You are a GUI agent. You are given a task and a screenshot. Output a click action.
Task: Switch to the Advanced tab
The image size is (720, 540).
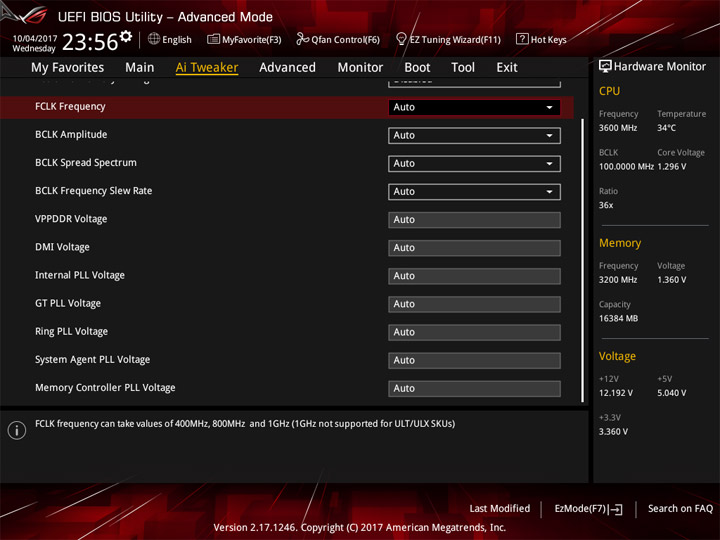[x=287, y=68]
